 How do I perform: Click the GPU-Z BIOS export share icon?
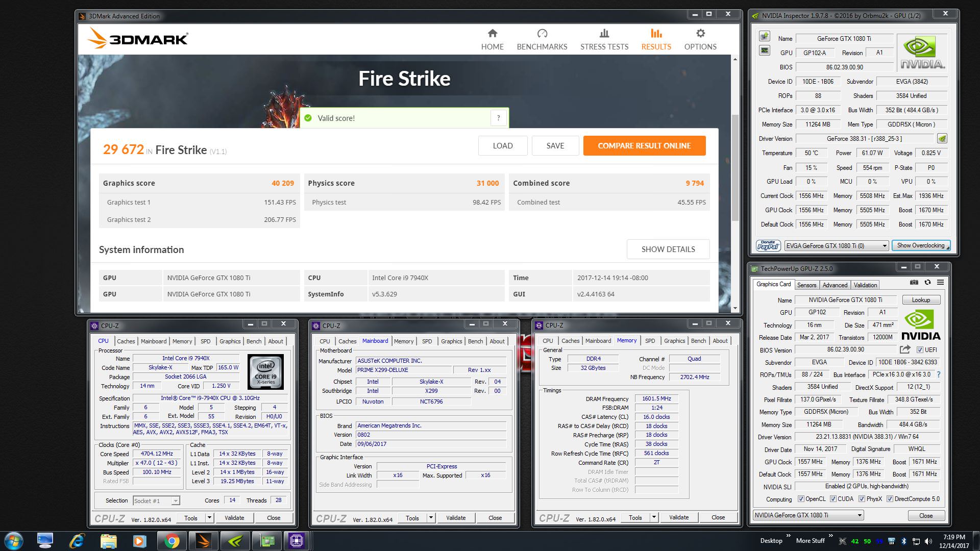click(905, 349)
